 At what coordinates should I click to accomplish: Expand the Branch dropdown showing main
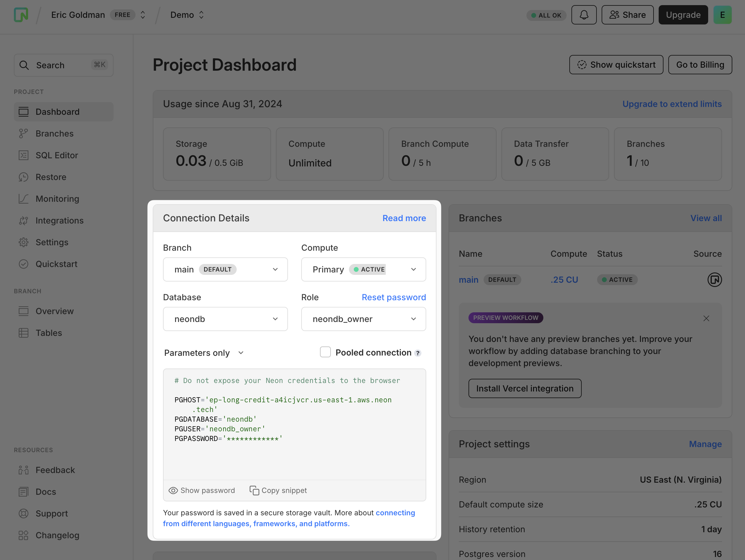click(225, 269)
